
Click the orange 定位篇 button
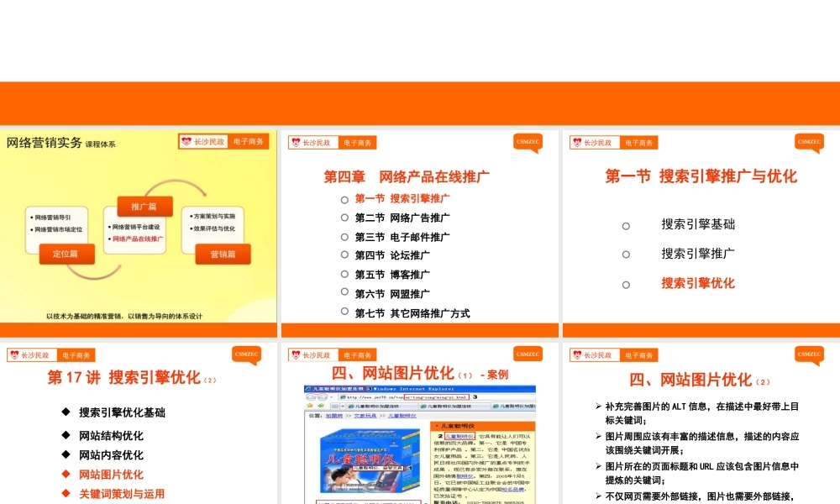click(x=66, y=254)
